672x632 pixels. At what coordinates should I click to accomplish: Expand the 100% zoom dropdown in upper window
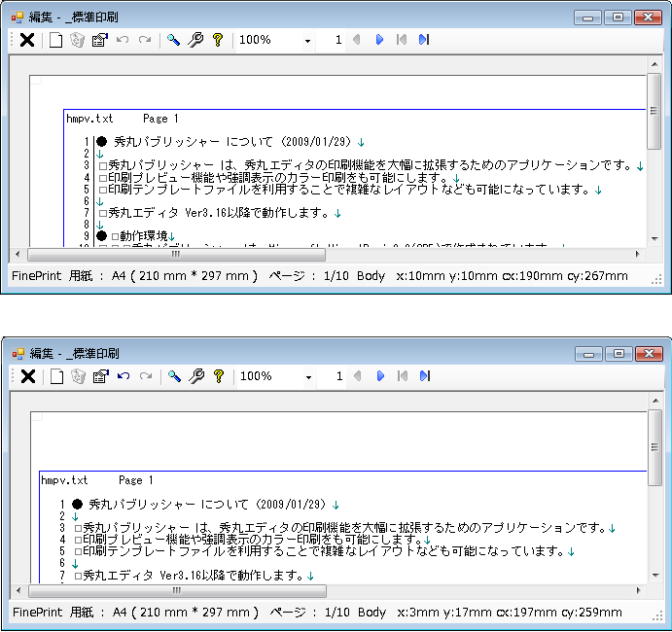[x=307, y=41]
